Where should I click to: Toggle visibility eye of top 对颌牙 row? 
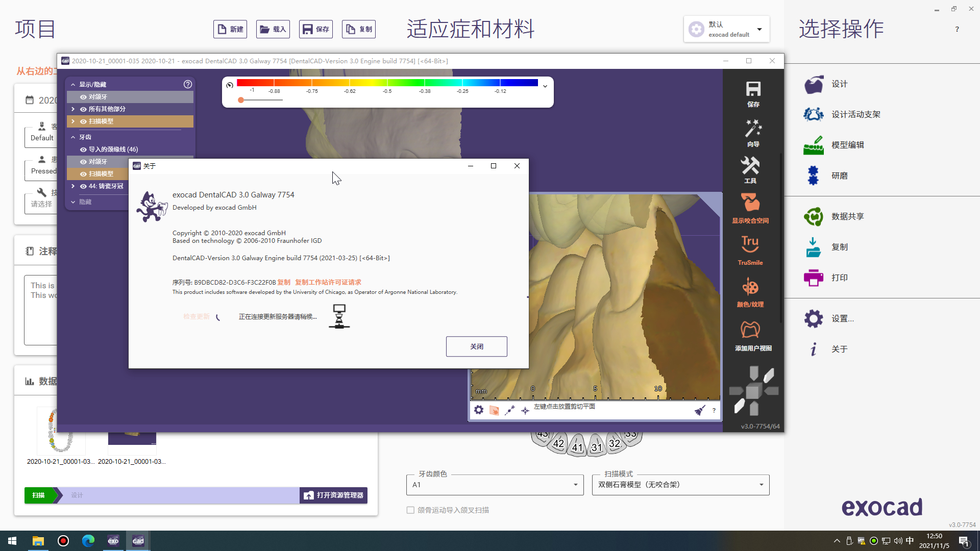point(83,97)
